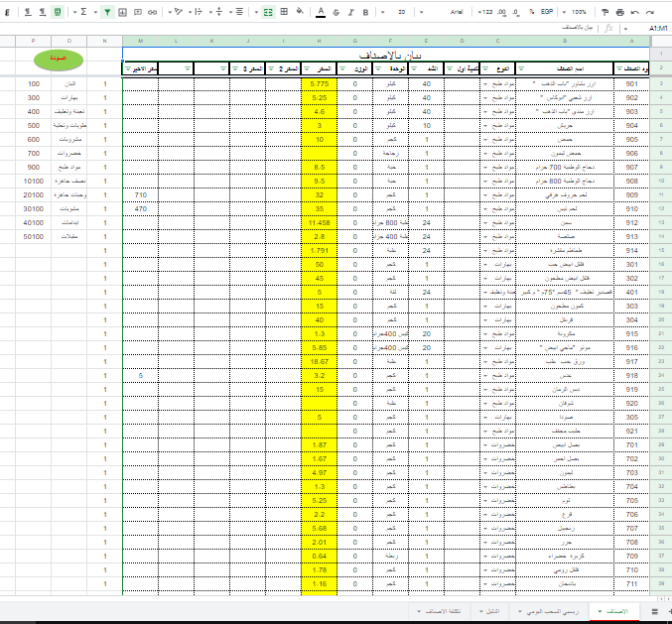Toggle the merge cells button
Image resolution: width=672 pixels, height=624 pixels.
point(269,12)
